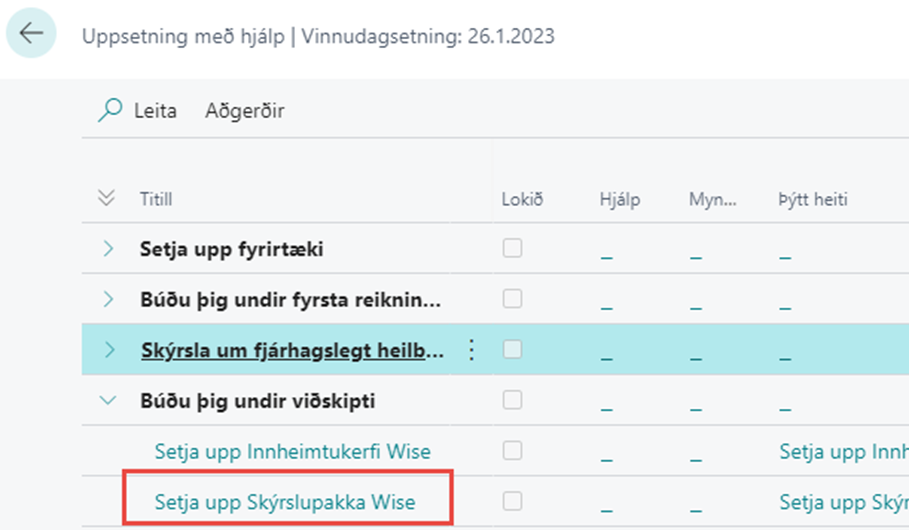Click the collapse-all double chevron icon
The image size is (909, 530).
point(107,199)
